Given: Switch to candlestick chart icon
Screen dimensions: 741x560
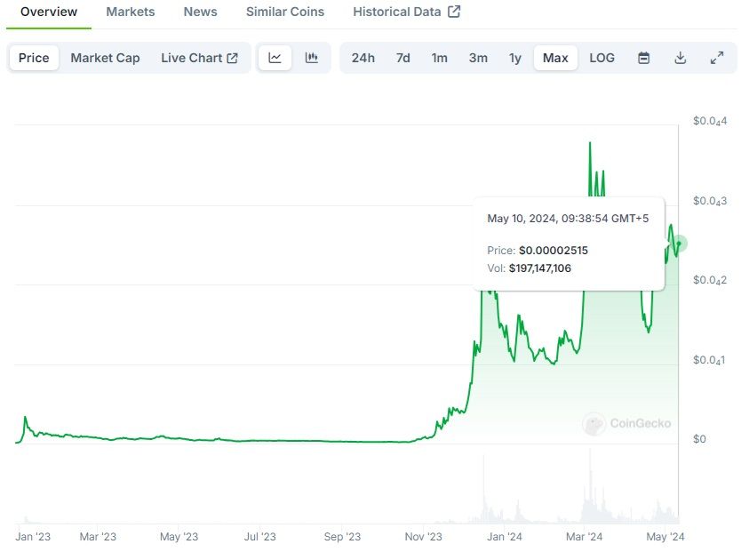Looking at the screenshot, I should coord(312,58).
